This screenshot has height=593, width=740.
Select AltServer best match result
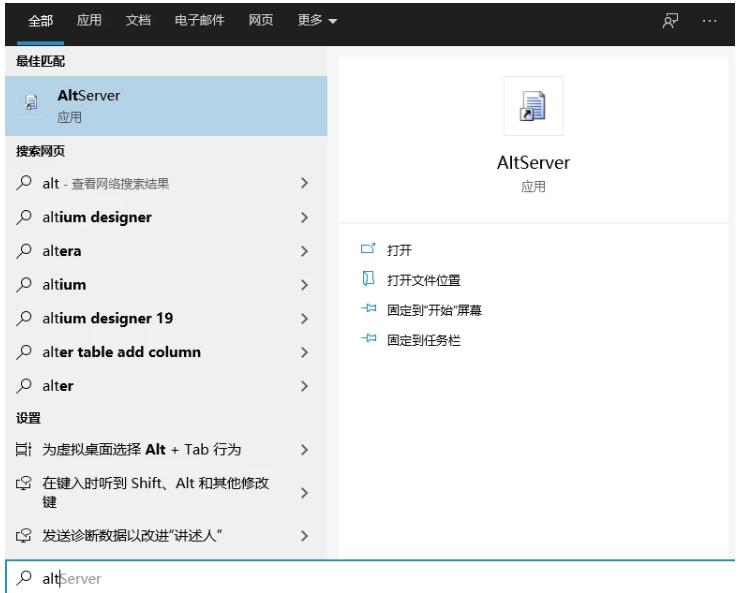click(166, 106)
